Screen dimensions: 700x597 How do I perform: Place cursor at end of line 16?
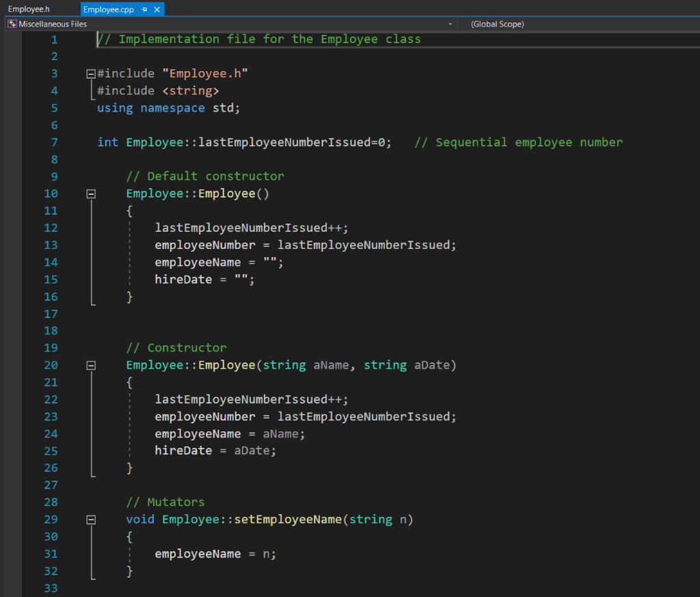(x=134, y=296)
